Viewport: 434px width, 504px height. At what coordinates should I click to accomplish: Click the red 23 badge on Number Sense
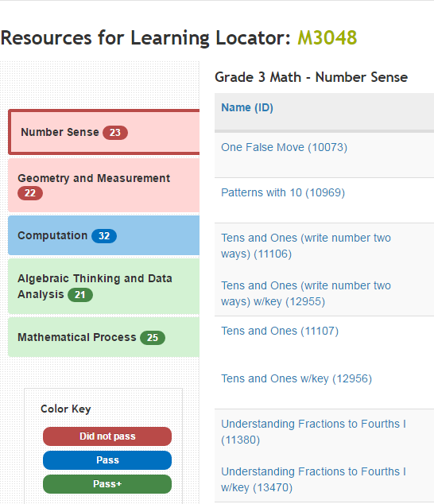115,133
